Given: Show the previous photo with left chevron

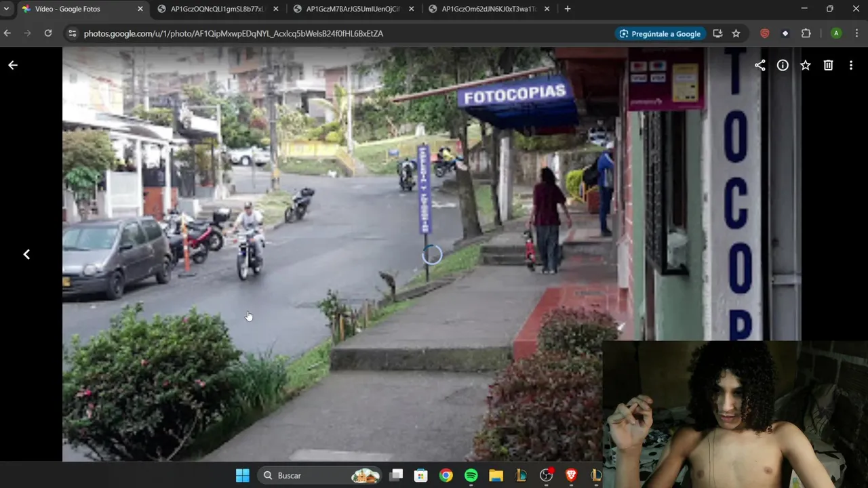Looking at the screenshot, I should pyautogui.click(x=26, y=254).
